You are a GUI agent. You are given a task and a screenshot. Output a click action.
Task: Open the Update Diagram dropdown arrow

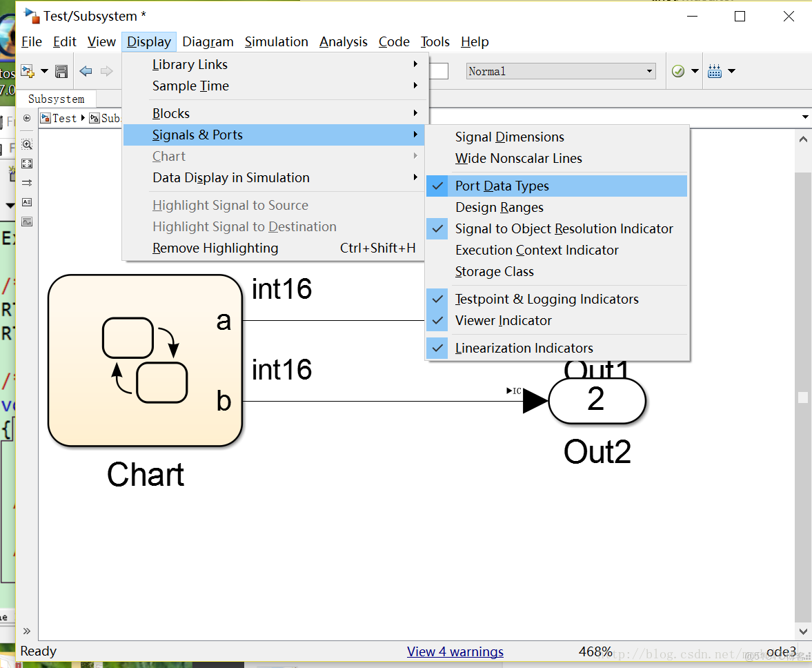pyautogui.click(x=695, y=71)
